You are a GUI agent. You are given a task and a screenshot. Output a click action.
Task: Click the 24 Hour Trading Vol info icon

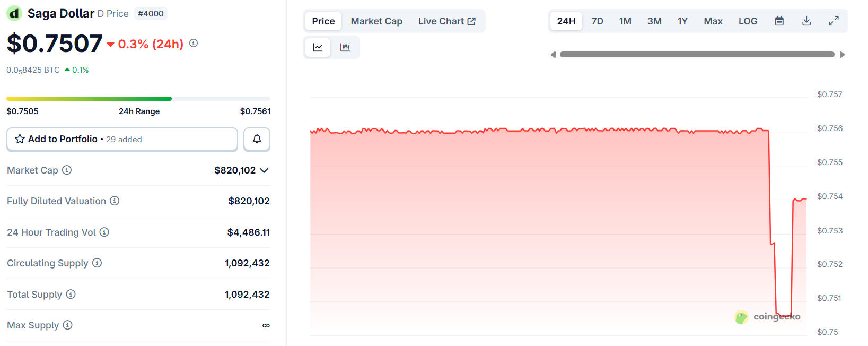tap(104, 232)
